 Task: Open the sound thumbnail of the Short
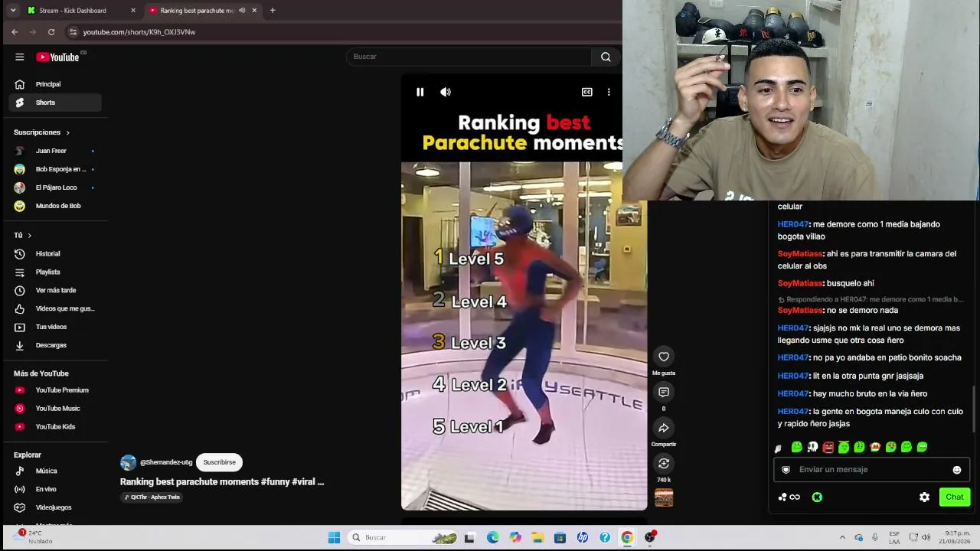click(x=664, y=497)
